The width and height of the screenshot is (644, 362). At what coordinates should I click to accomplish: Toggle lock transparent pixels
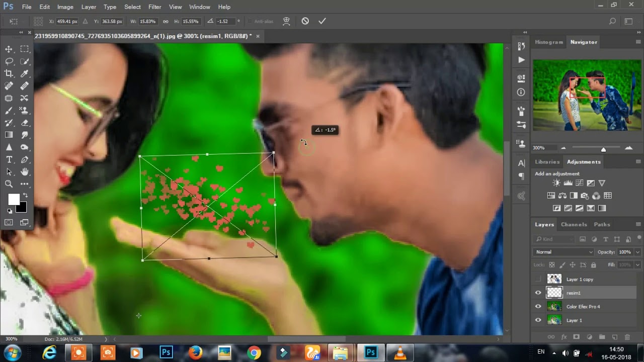point(551,264)
